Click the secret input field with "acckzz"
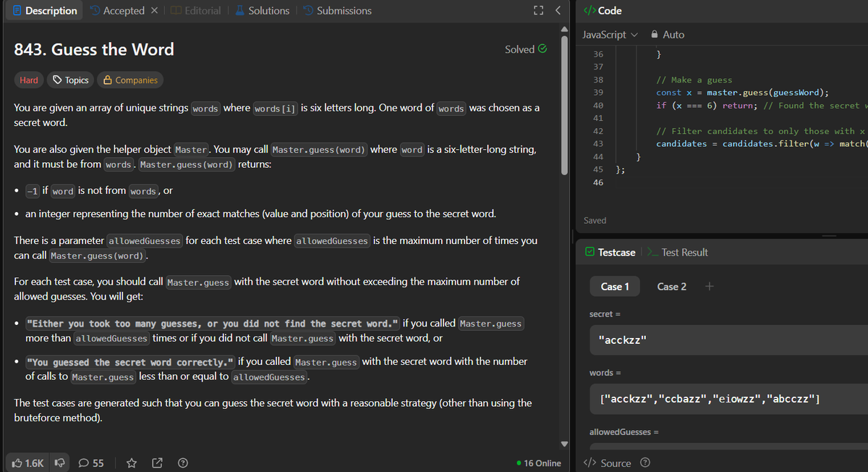Viewport: 868px width, 472px height. (729, 340)
